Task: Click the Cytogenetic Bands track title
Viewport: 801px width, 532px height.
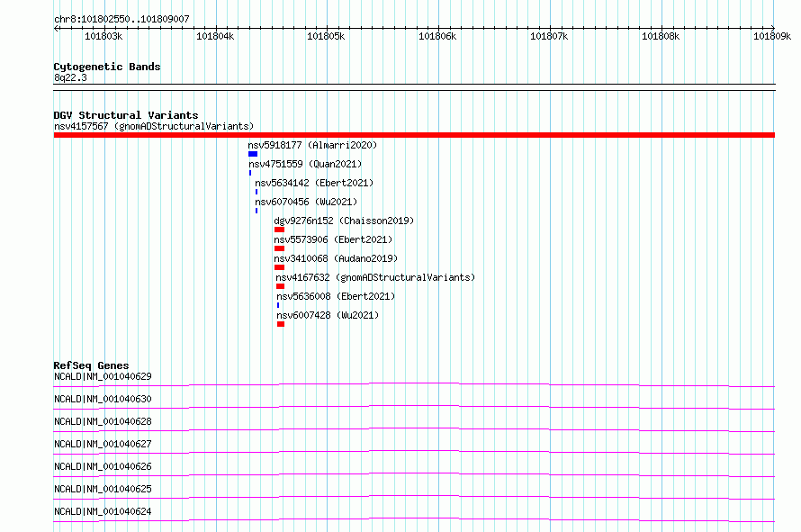Action: [x=107, y=67]
